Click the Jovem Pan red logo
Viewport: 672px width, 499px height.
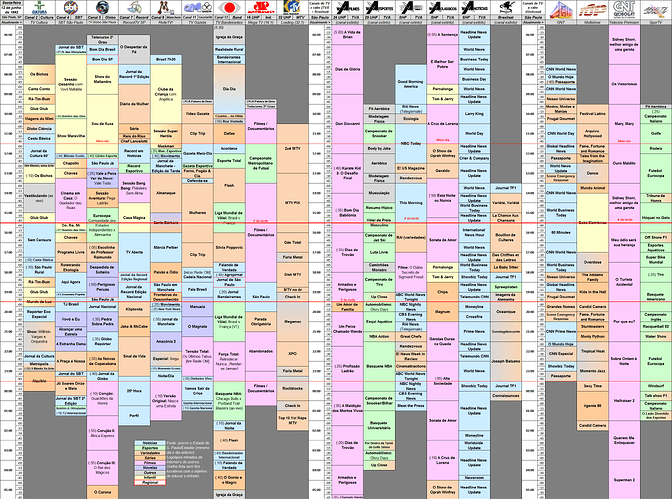261,8
